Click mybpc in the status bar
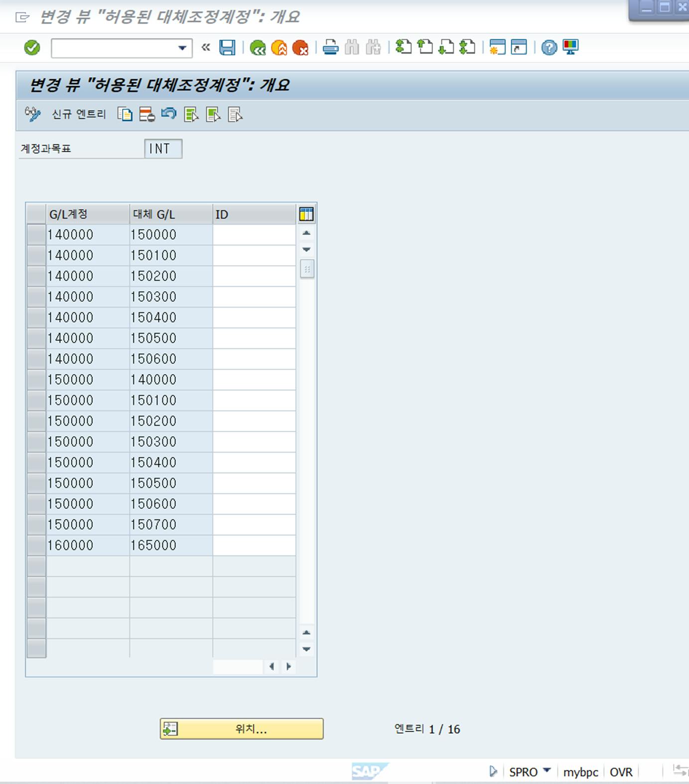This screenshot has width=689, height=784. 580,772
